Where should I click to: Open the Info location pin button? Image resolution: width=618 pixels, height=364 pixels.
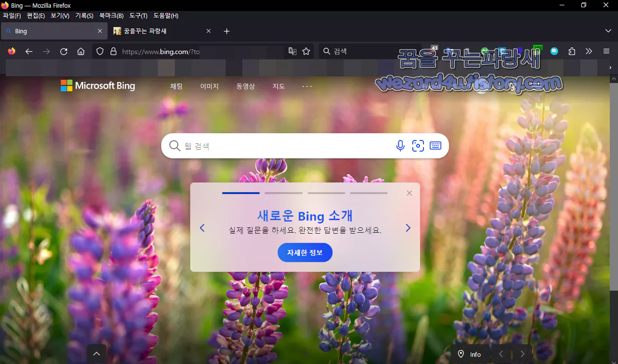(470, 354)
